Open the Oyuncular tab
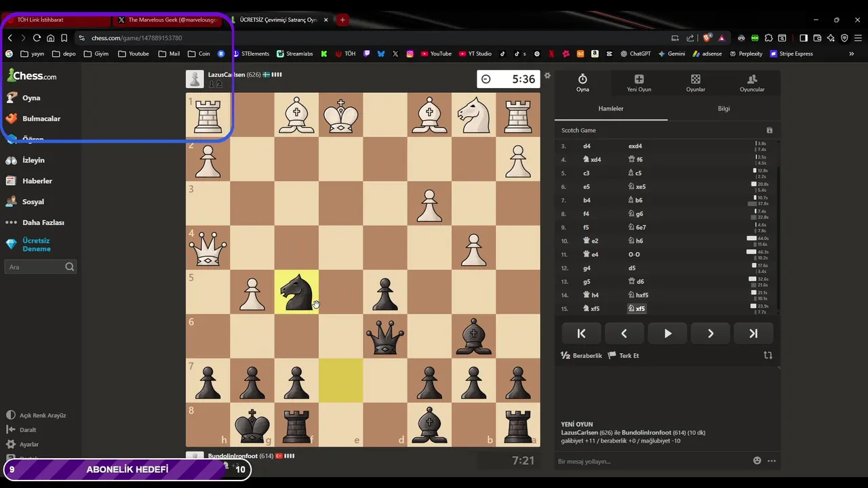The height and width of the screenshot is (488, 868). [x=752, y=83]
